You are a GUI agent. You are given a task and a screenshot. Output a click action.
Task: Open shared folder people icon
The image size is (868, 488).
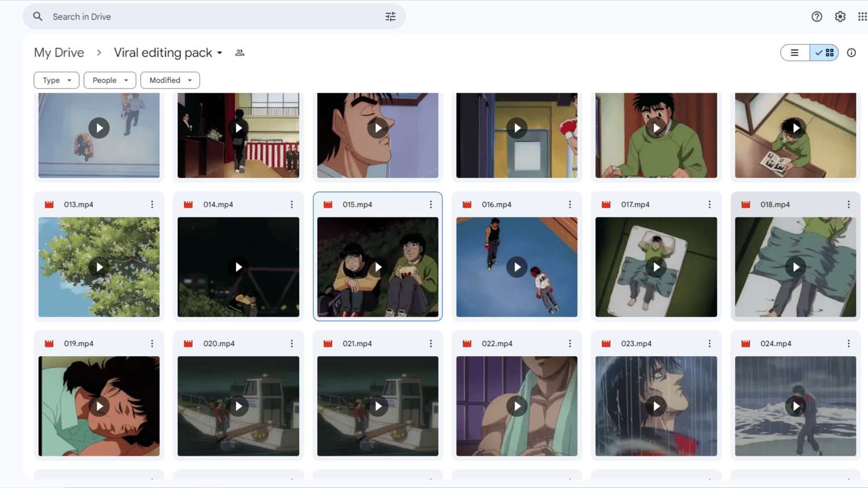coord(240,53)
